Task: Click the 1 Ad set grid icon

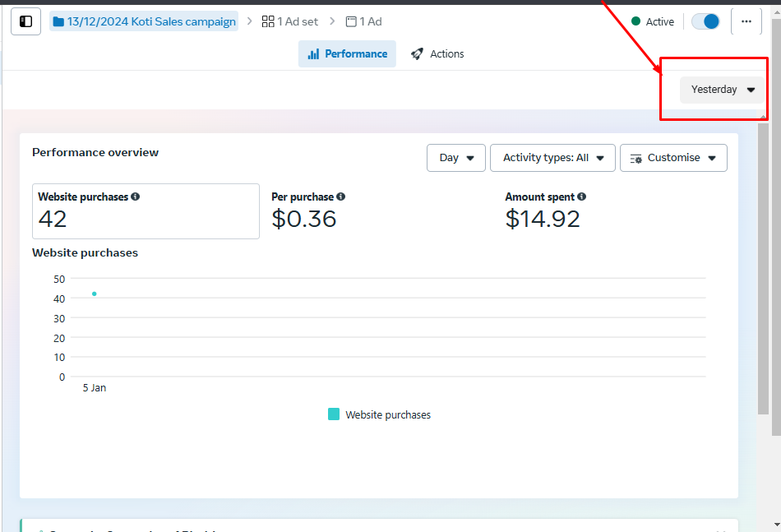Action: 268,21
